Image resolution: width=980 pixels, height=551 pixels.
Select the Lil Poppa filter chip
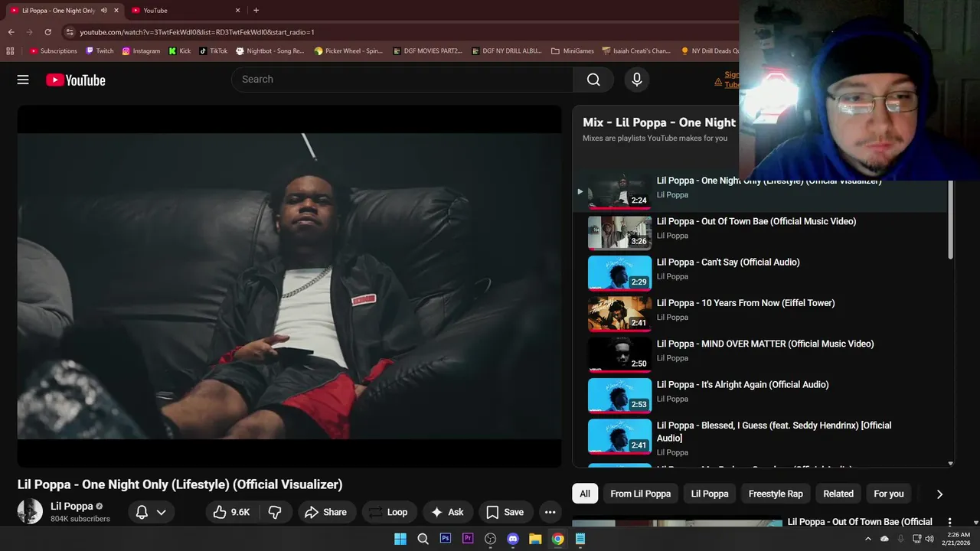[710, 494]
